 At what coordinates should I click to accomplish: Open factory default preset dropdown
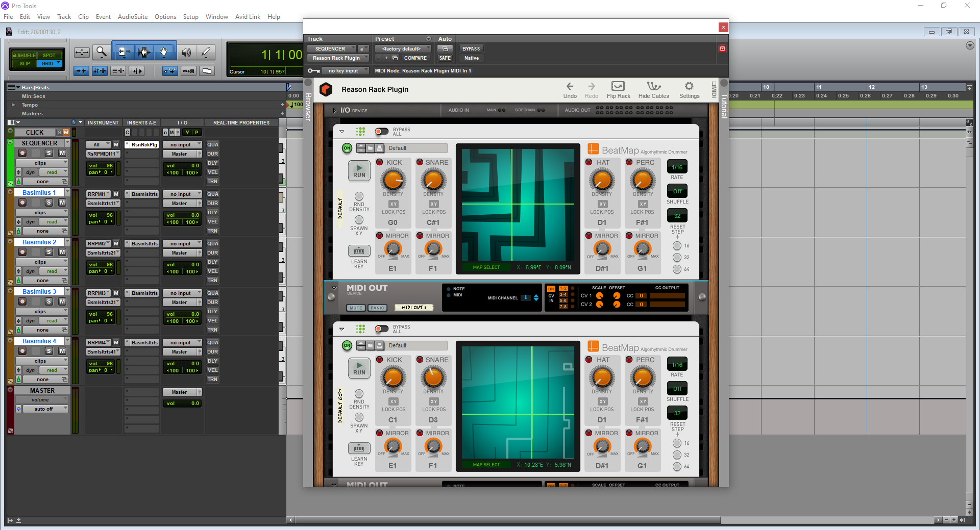(x=403, y=49)
